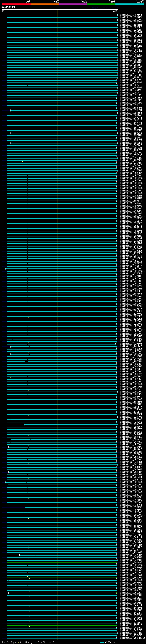The height and width of the screenshot is (644, 146).
Task: Choose the UniRef100_Q2XPV8 label
Action: (131, 47)
